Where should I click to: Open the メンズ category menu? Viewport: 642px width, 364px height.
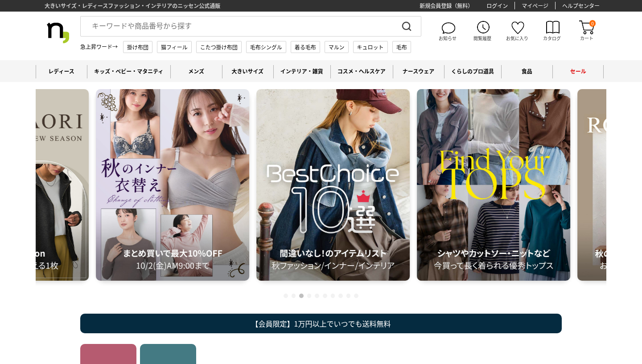[x=196, y=71]
